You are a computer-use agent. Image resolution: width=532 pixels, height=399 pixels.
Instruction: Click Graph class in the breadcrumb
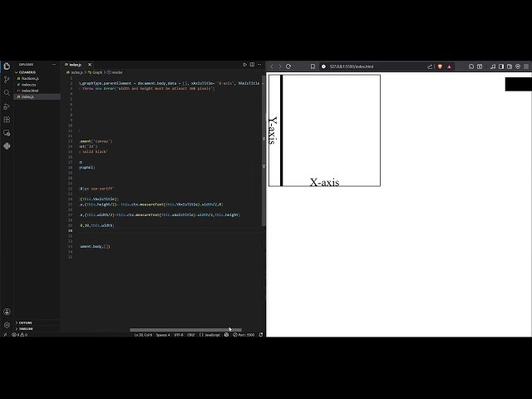coord(96,72)
